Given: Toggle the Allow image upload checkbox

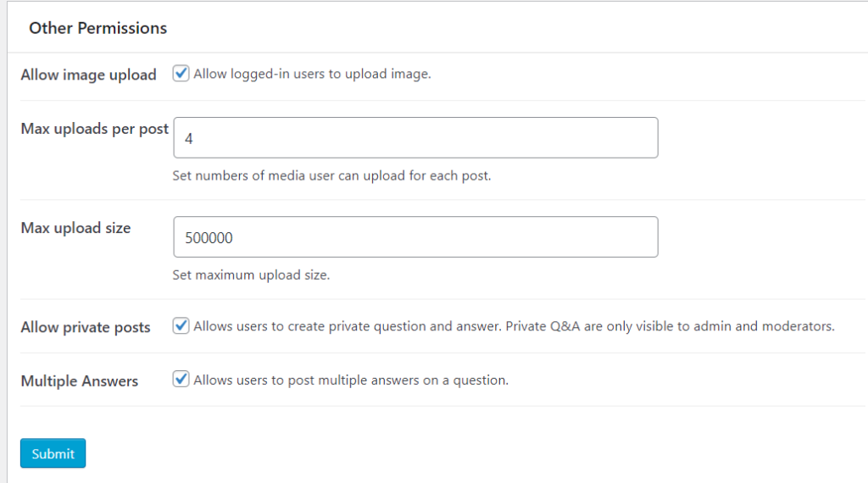Looking at the screenshot, I should pyautogui.click(x=181, y=74).
